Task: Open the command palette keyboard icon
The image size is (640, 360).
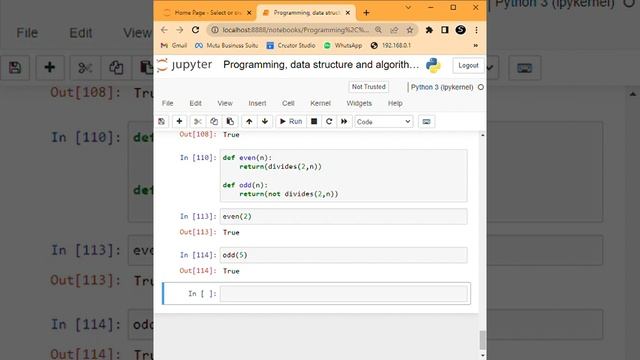Action: pyautogui.click(x=427, y=122)
